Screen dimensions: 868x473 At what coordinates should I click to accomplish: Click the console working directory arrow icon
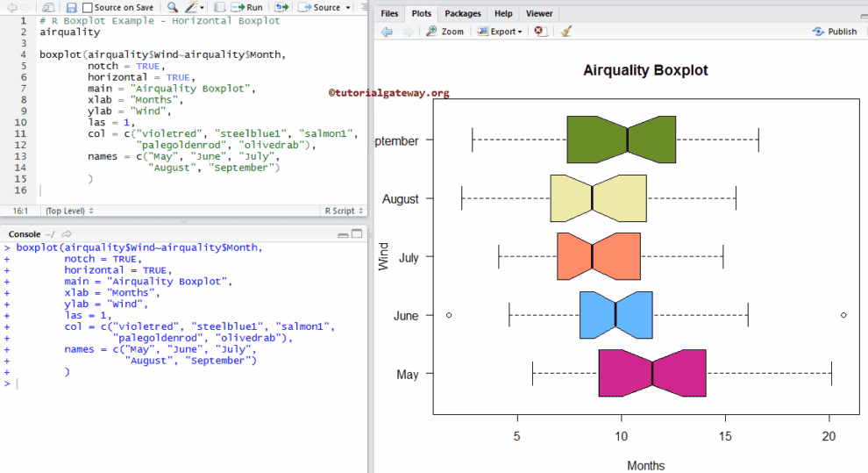pyautogui.click(x=67, y=233)
